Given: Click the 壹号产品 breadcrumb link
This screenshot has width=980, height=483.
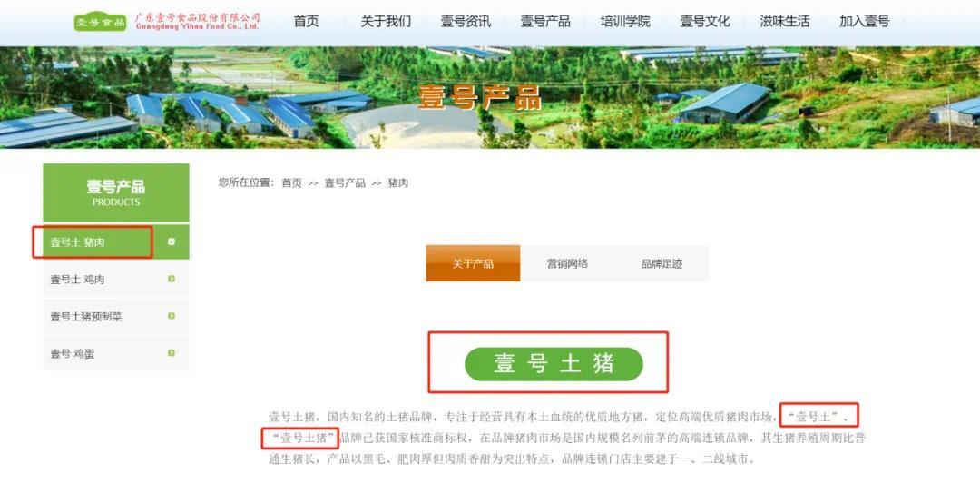Looking at the screenshot, I should pyautogui.click(x=345, y=183).
